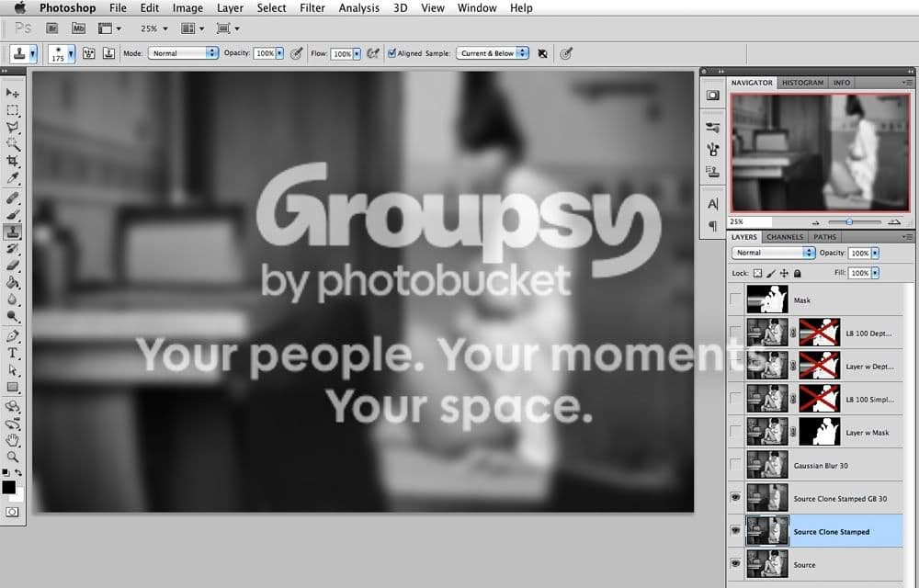This screenshot has height=588, width=919.
Task: Select the Lasso tool
Action: point(12,127)
